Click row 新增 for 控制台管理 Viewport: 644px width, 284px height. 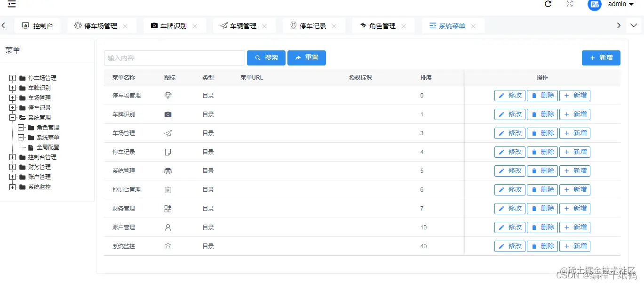(575, 190)
